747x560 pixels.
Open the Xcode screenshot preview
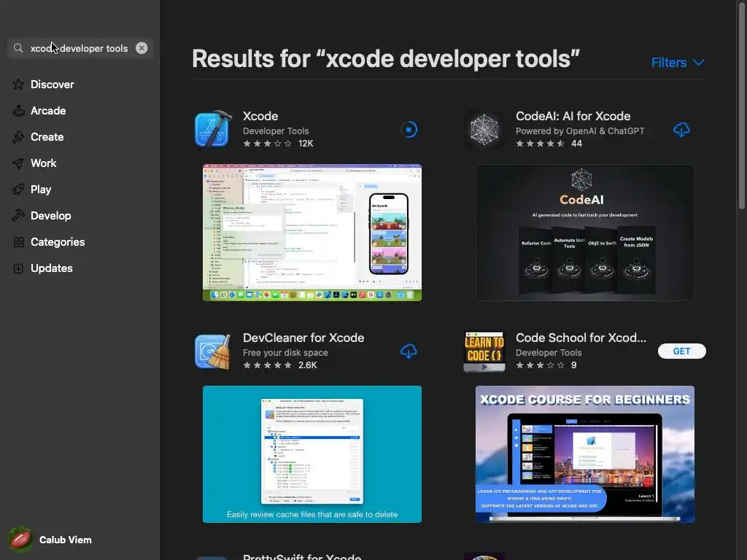click(312, 233)
